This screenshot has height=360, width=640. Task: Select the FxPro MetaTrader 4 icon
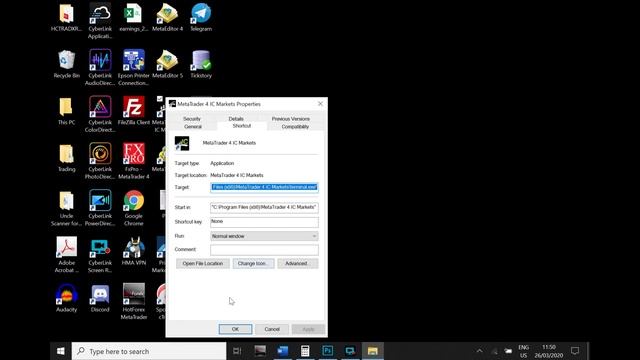click(x=133, y=161)
